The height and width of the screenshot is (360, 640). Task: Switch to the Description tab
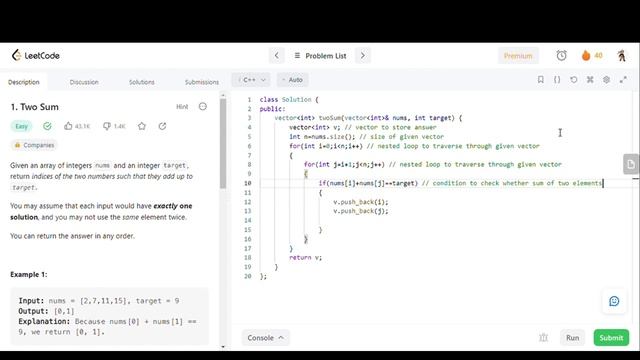(x=24, y=82)
